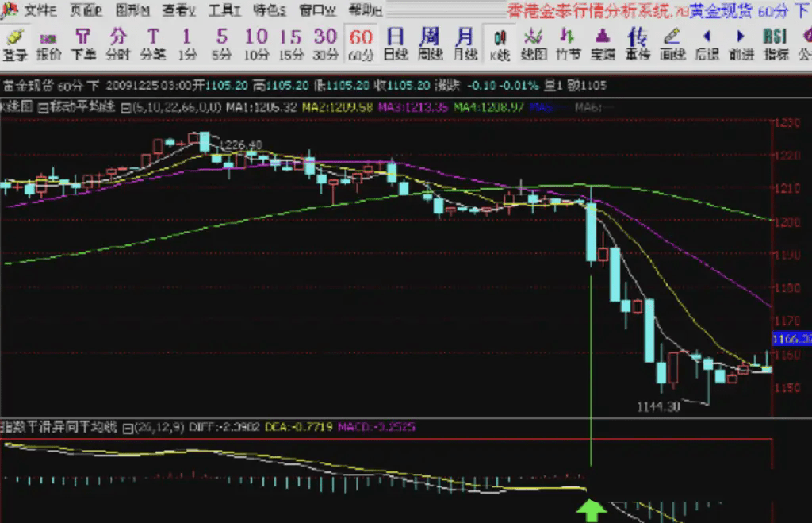Image resolution: width=812 pixels, height=523 pixels.
Task: Click the green up-arrow marker below the chart
Action: [591, 510]
